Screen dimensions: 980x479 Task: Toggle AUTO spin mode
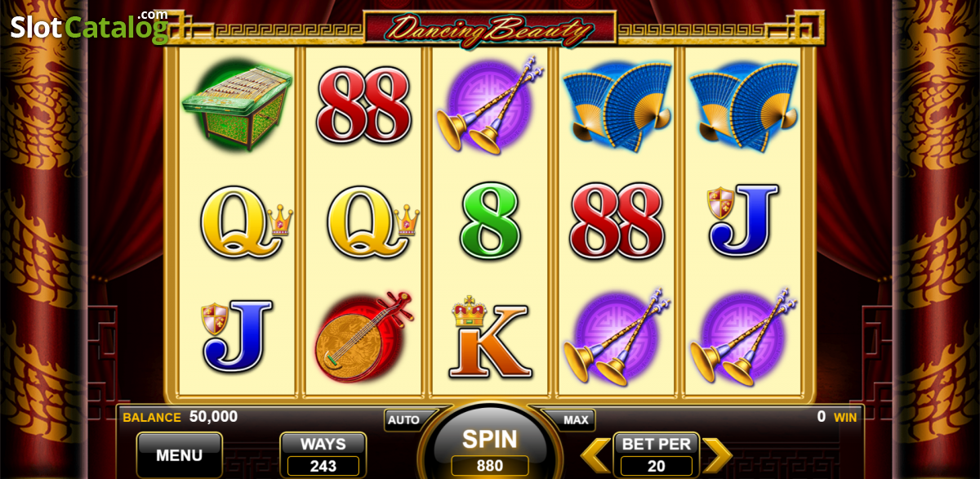[403, 420]
